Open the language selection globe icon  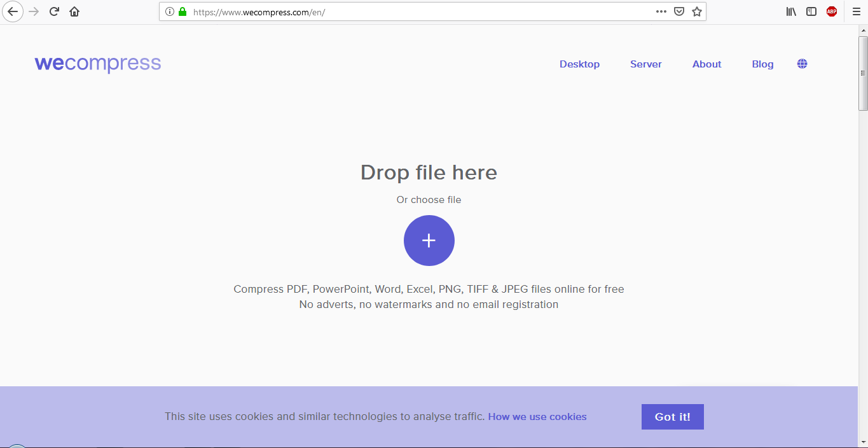click(802, 64)
